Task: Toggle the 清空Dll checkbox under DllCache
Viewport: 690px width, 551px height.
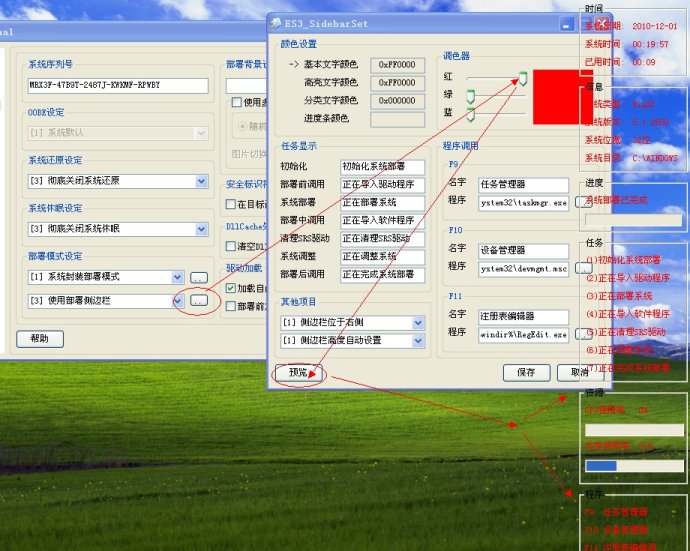Action: [231, 246]
